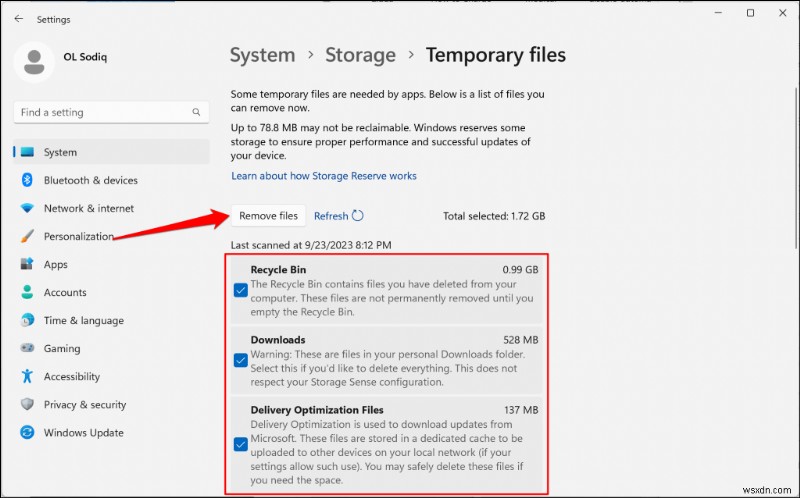Click the 137 MB size value

pos(521,410)
